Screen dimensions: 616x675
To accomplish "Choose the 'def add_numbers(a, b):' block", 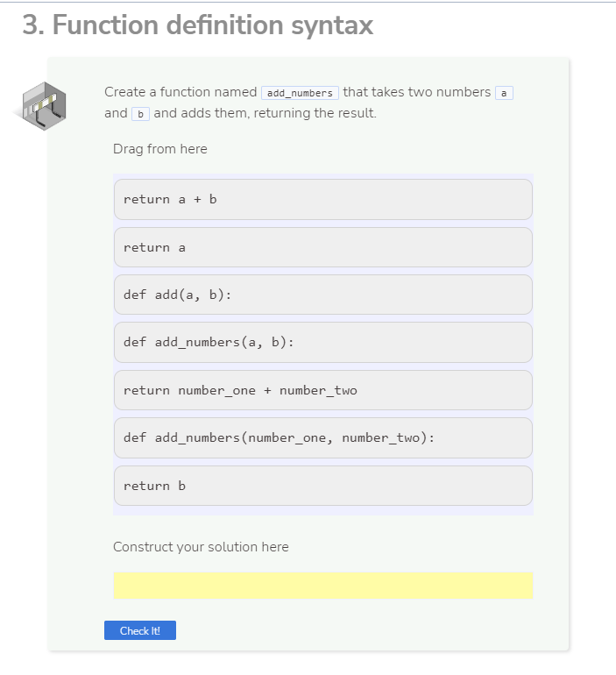I will coord(323,342).
